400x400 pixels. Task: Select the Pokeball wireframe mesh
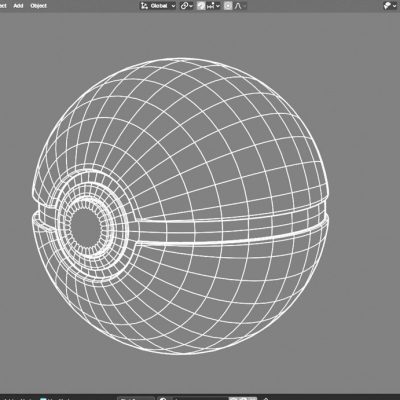coord(180,206)
